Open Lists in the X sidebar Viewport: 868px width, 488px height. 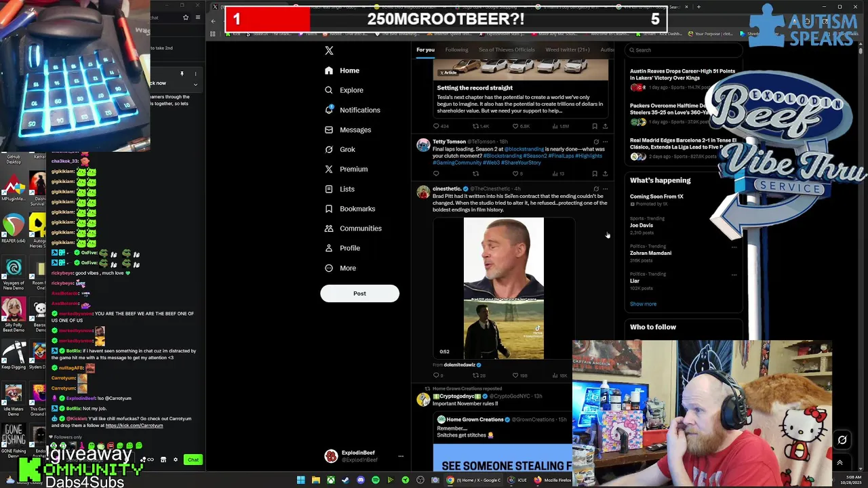340,189
